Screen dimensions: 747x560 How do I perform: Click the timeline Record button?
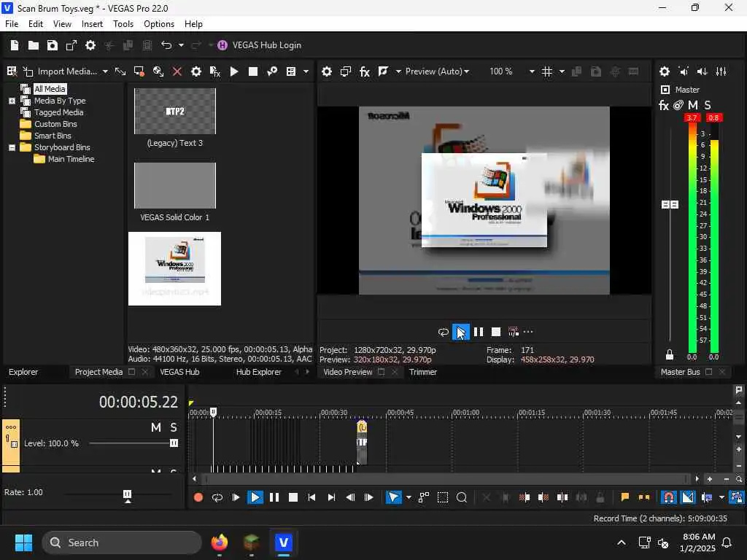tap(198, 497)
